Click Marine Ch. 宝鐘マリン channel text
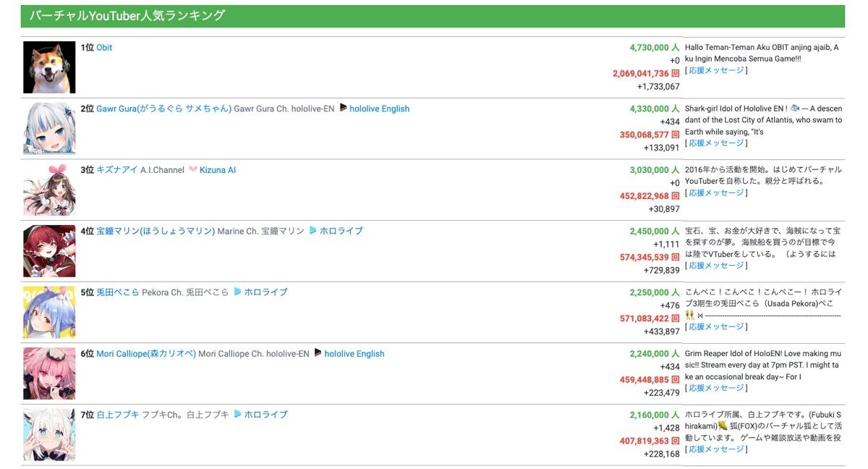Screen dimensions: 868x469 [261, 231]
